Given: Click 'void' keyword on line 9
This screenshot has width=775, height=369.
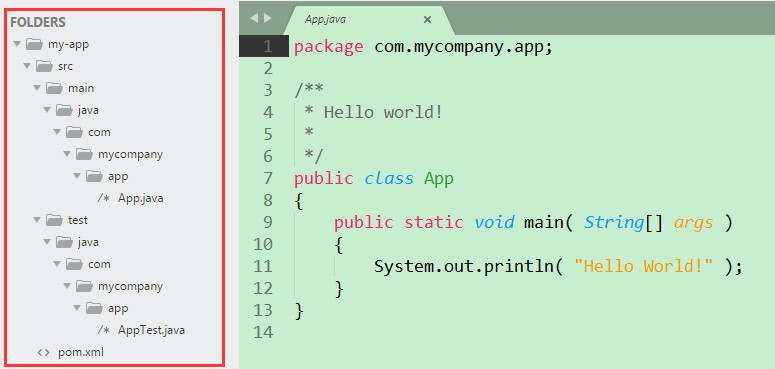Looking at the screenshot, I should (x=494, y=222).
